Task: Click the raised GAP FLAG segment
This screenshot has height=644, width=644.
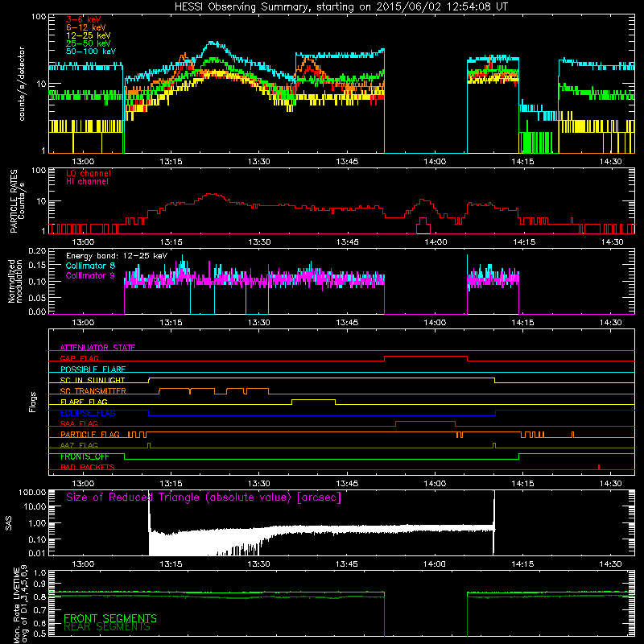Action: (x=426, y=357)
